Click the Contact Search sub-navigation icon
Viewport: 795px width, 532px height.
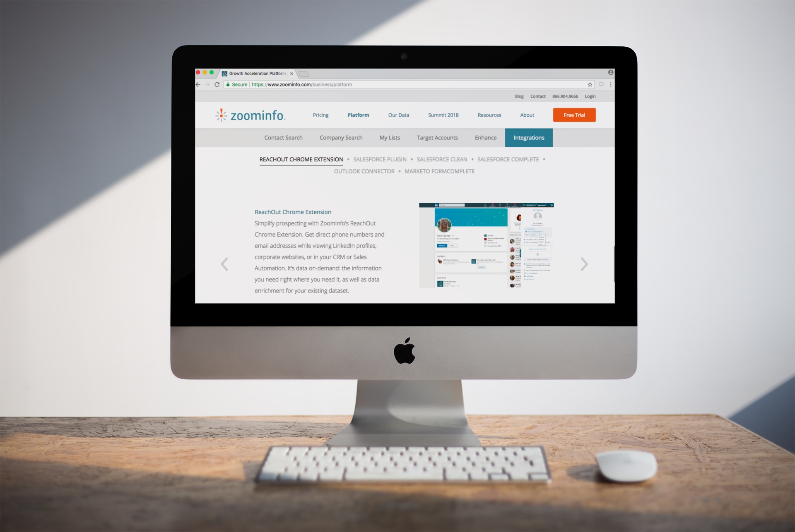(283, 138)
